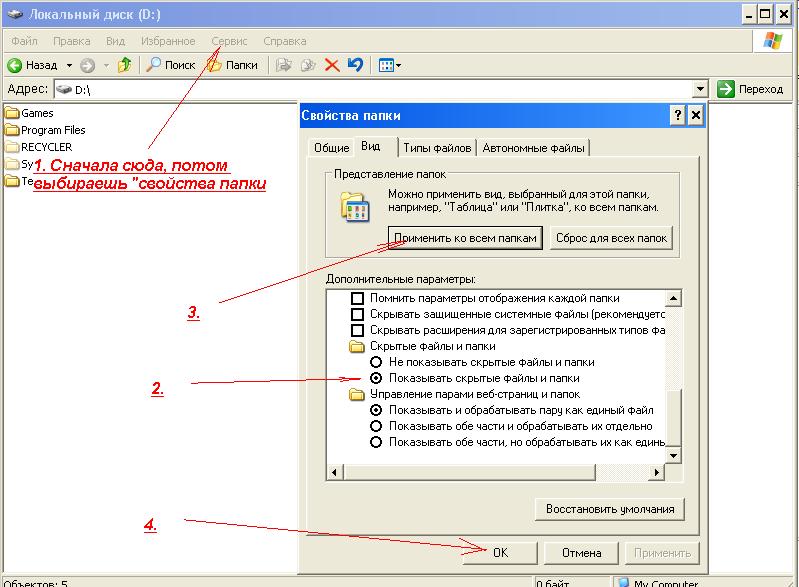Click the help question mark in dialog title

coord(677,115)
